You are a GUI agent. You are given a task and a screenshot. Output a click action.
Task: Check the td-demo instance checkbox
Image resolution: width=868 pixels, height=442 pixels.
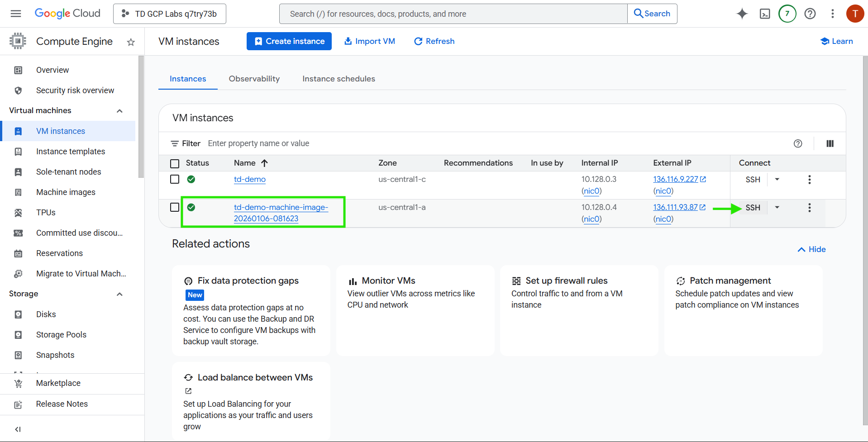175,179
